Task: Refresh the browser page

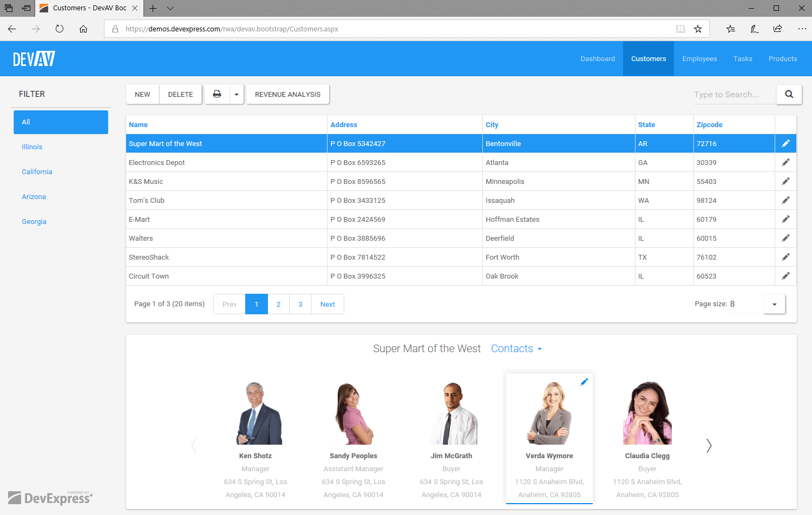Action: pos(60,29)
